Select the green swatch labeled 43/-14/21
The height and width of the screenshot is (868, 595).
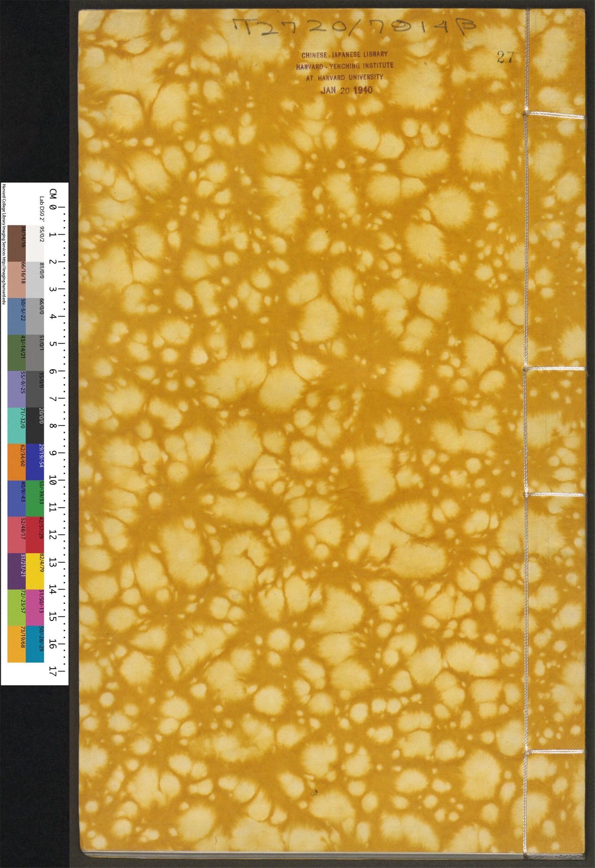click(16, 353)
